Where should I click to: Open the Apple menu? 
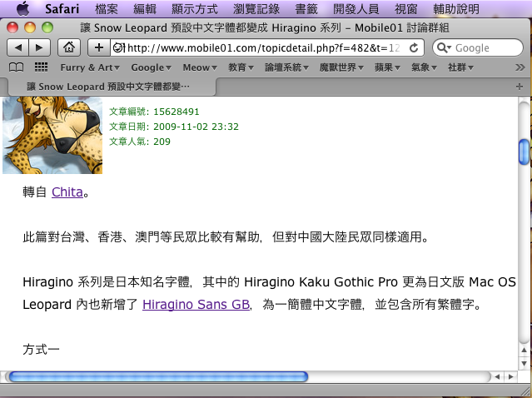coord(22,8)
